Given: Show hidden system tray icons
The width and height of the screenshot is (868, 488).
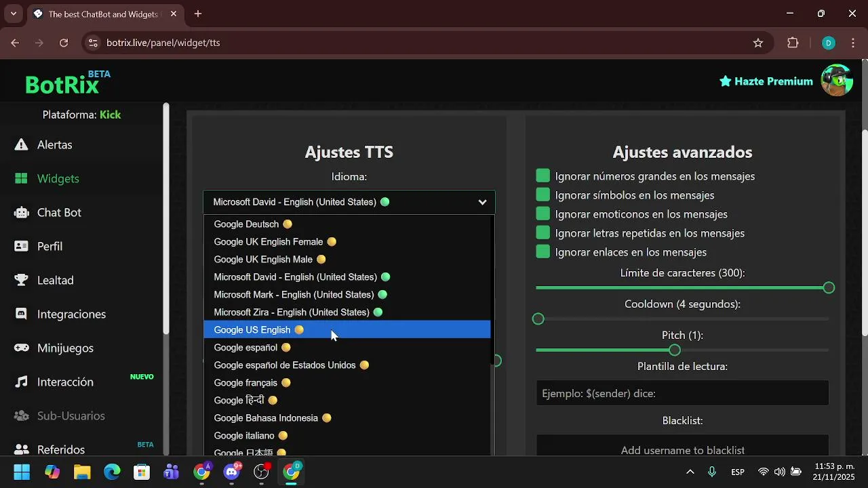Looking at the screenshot, I should coord(690,472).
